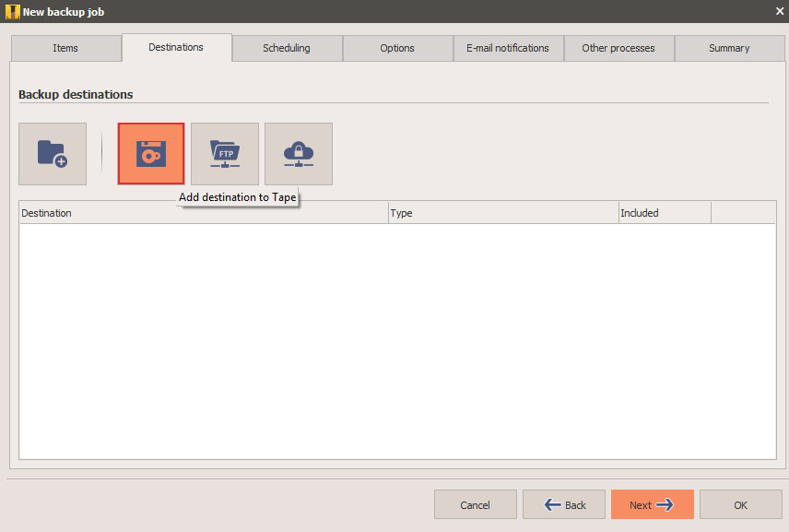This screenshot has width=789, height=532.
Task: View the Summary tab
Action: coord(729,48)
